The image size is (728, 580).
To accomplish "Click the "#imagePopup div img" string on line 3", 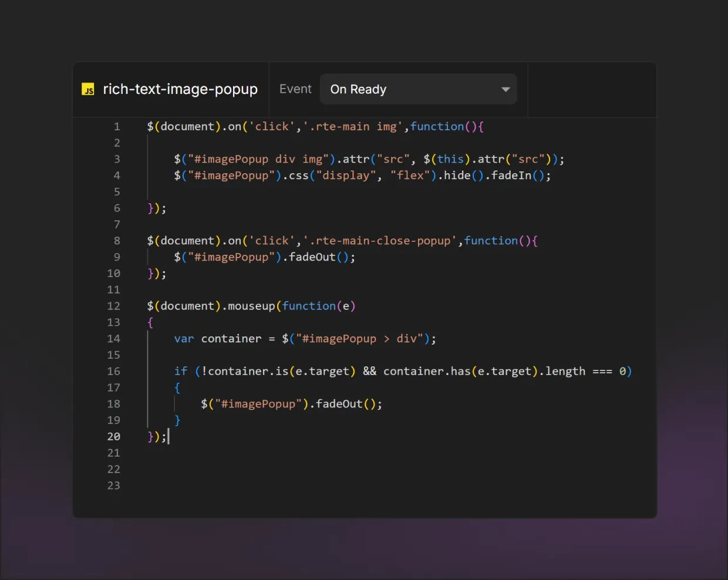I will 258,159.
